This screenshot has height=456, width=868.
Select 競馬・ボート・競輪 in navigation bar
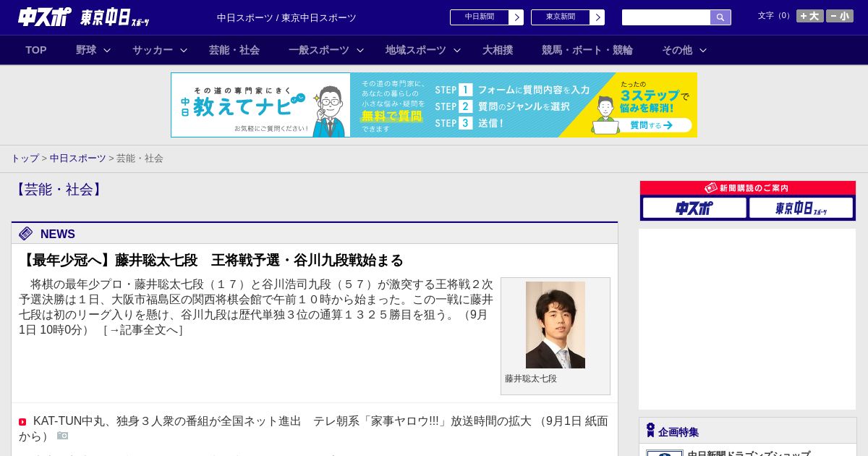[587, 50]
